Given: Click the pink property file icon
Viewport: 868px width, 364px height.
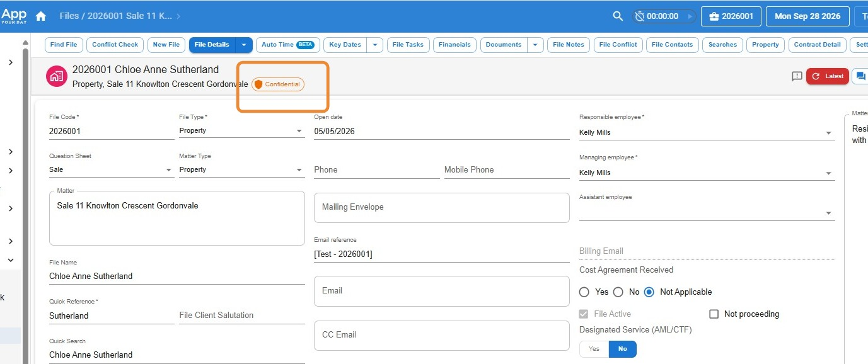Looking at the screenshot, I should coord(57,76).
